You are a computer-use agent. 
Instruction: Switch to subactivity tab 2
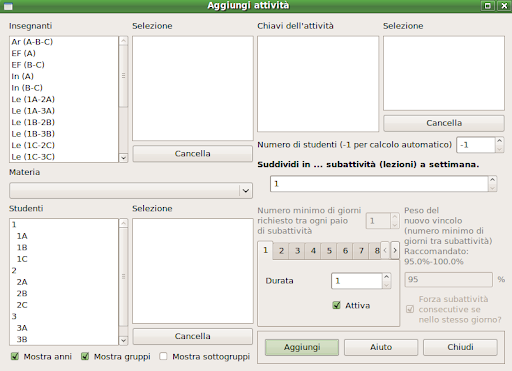point(281,251)
